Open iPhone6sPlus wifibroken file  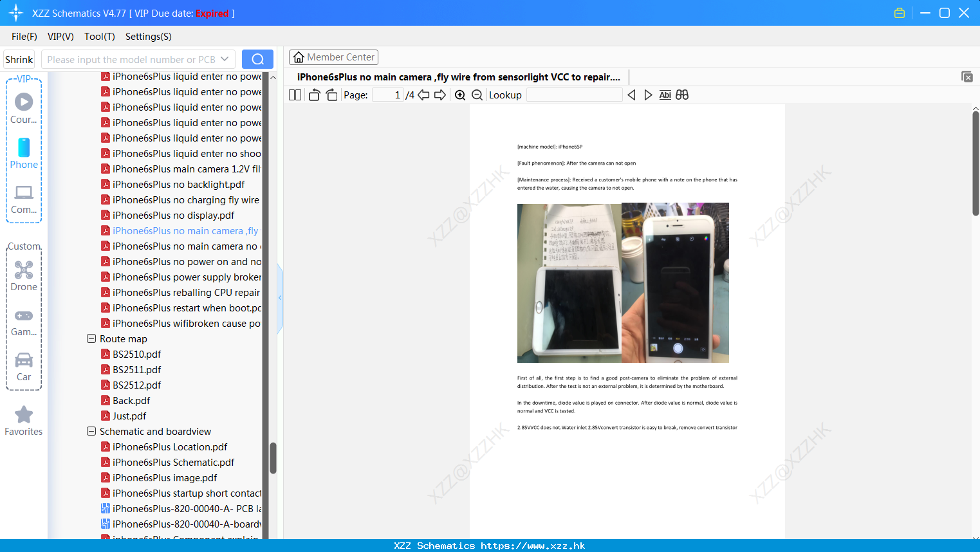pyautogui.click(x=181, y=323)
